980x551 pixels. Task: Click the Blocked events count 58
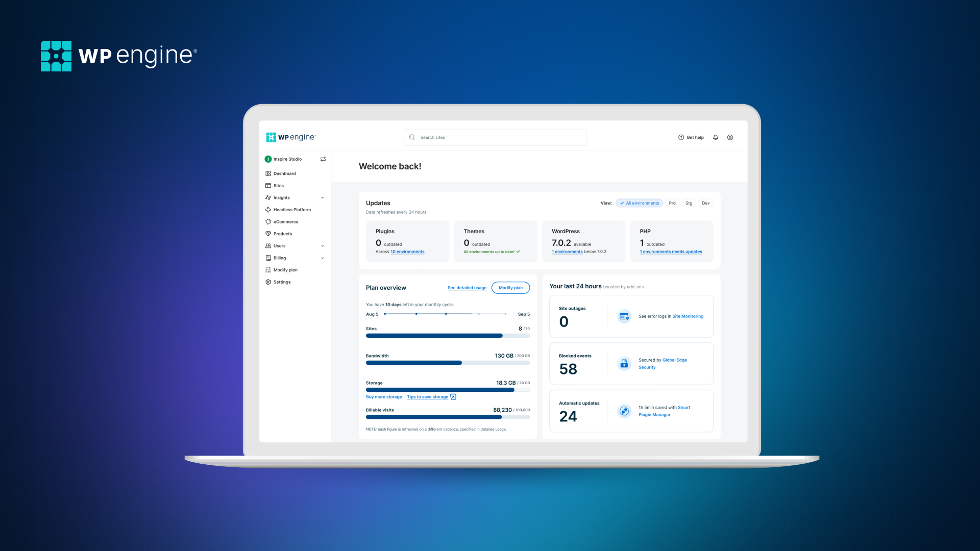pos(568,369)
